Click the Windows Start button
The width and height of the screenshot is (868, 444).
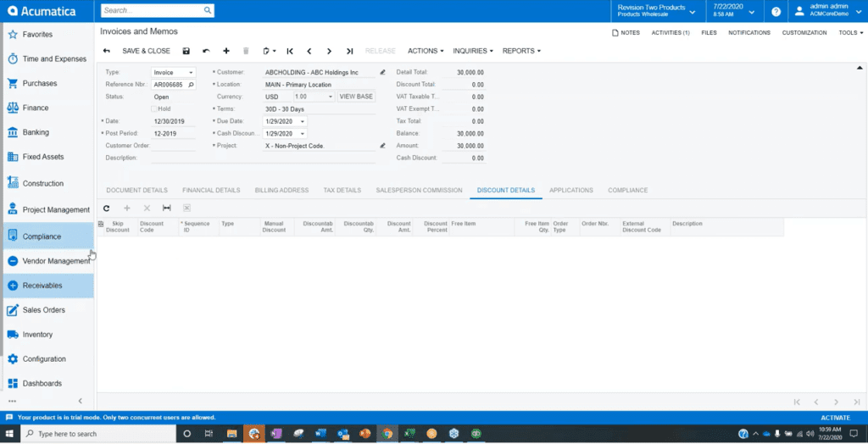(10, 434)
